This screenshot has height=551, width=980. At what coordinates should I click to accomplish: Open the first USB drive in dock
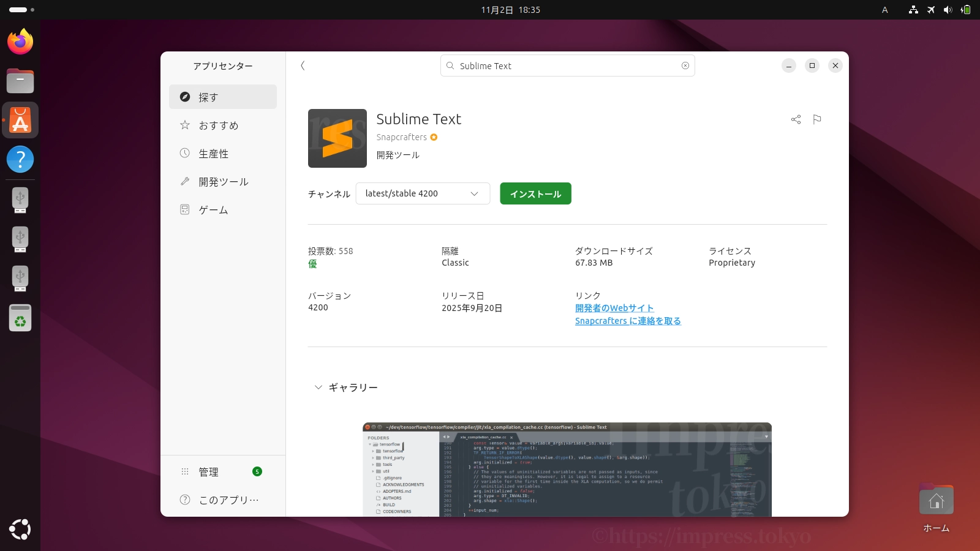20,200
